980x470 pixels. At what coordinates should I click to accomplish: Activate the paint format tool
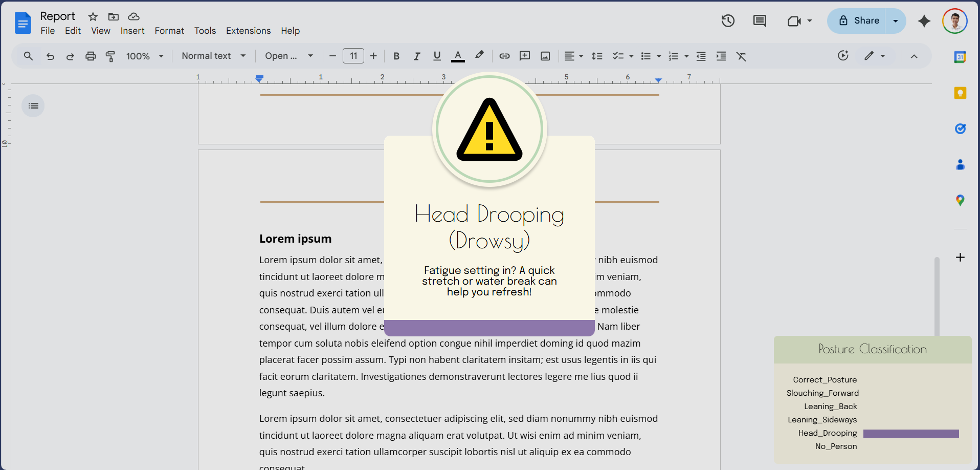[x=110, y=56]
